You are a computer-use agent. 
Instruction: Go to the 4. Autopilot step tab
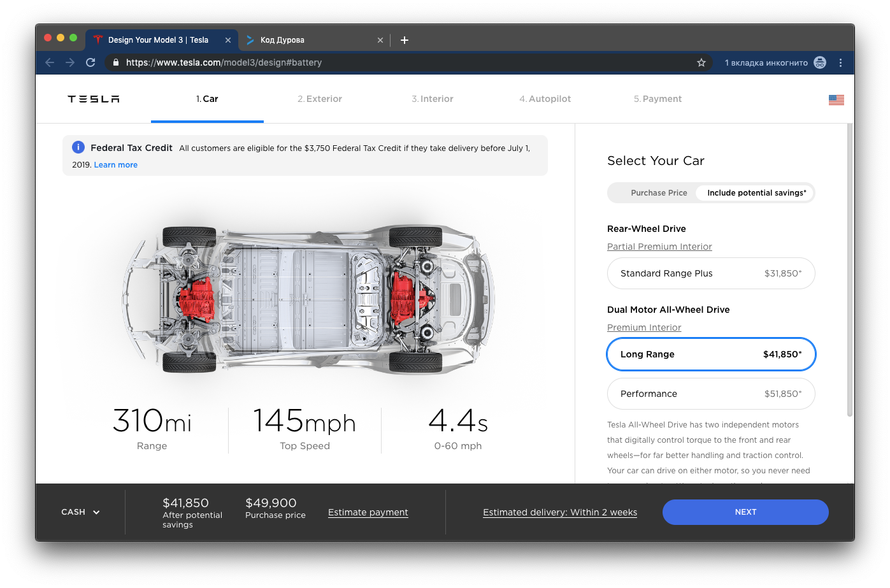(x=545, y=99)
